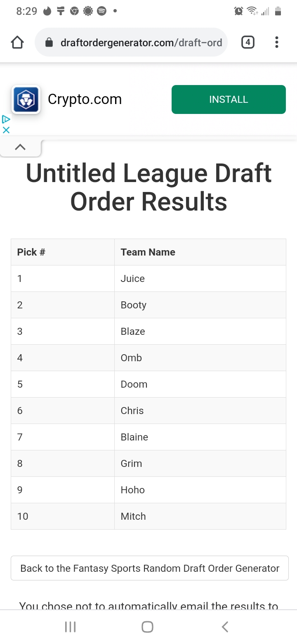Tap the Android recent apps button
297x644 pixels.
pyautogui.click(x=71, y=627)
